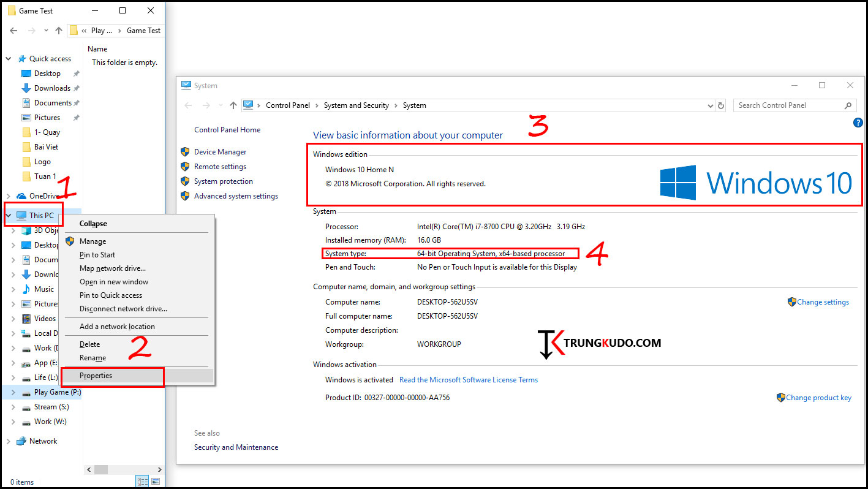868x489 pixels.
Task: Choose Add a network location
Action: [137, 327]
